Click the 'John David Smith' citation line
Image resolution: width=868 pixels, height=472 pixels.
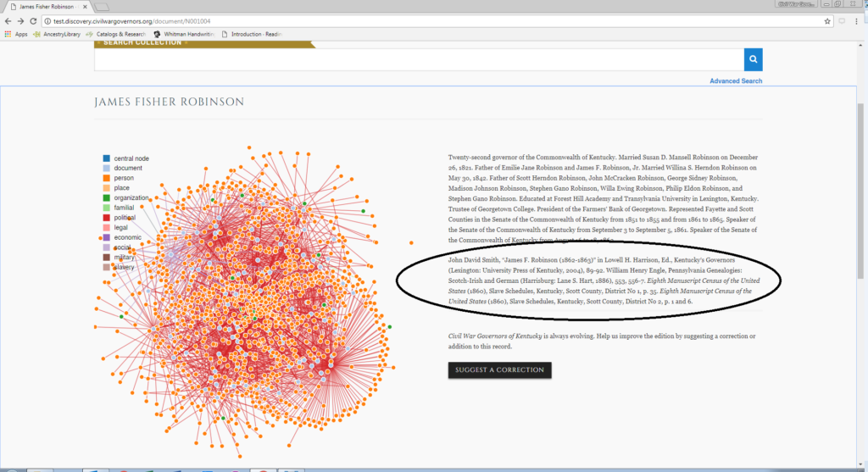tap(592, 259)
